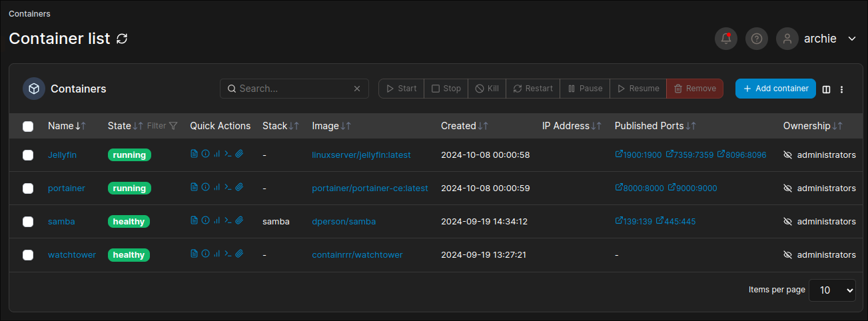This screenshot has width=868, height=321.
Task: Click the Add container button
Action: pos(775,89)
